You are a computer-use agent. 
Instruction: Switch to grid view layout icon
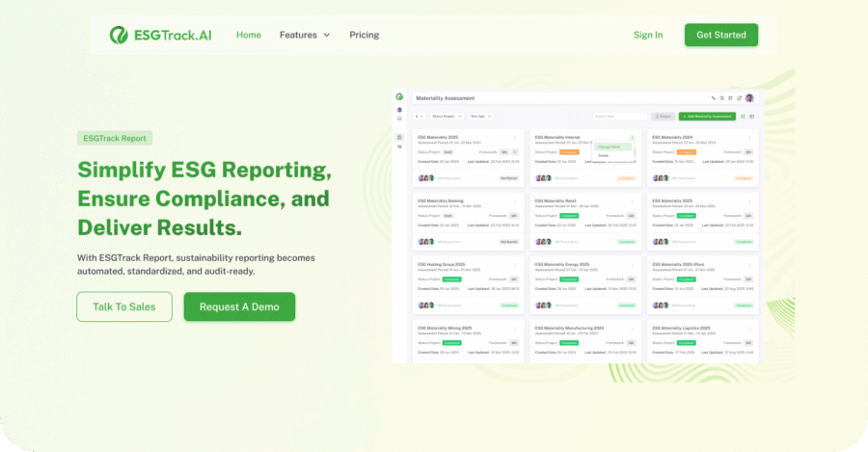pyautogui.click(x=743, y=116)
